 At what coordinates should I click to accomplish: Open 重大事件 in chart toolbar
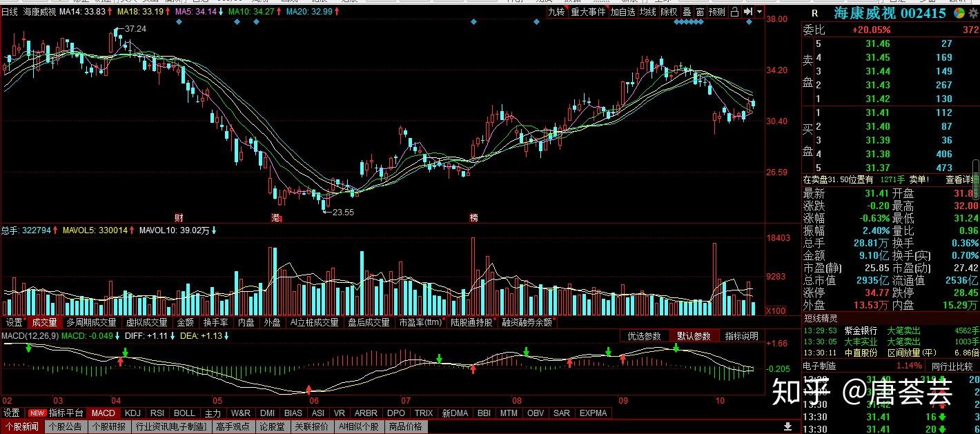click(x=588, y=12)
